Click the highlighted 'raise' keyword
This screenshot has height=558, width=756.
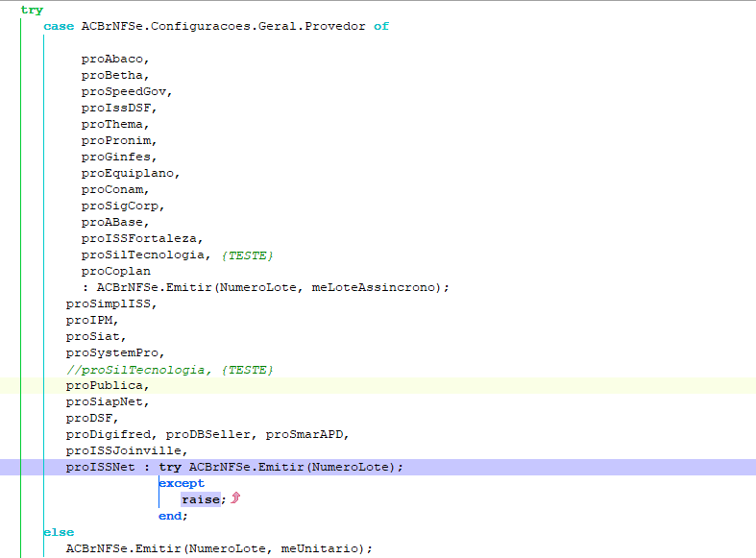[x=201, y=500]
